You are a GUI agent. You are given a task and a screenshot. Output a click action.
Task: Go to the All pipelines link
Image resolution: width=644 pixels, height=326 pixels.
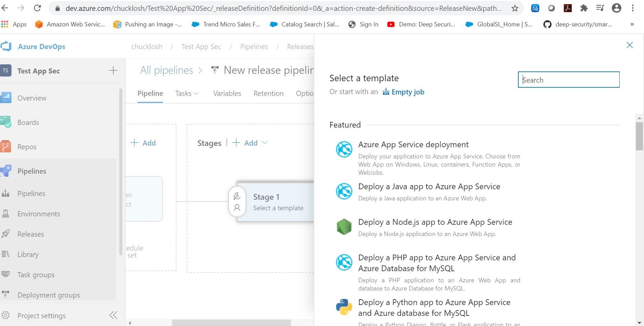coord(166,70)
